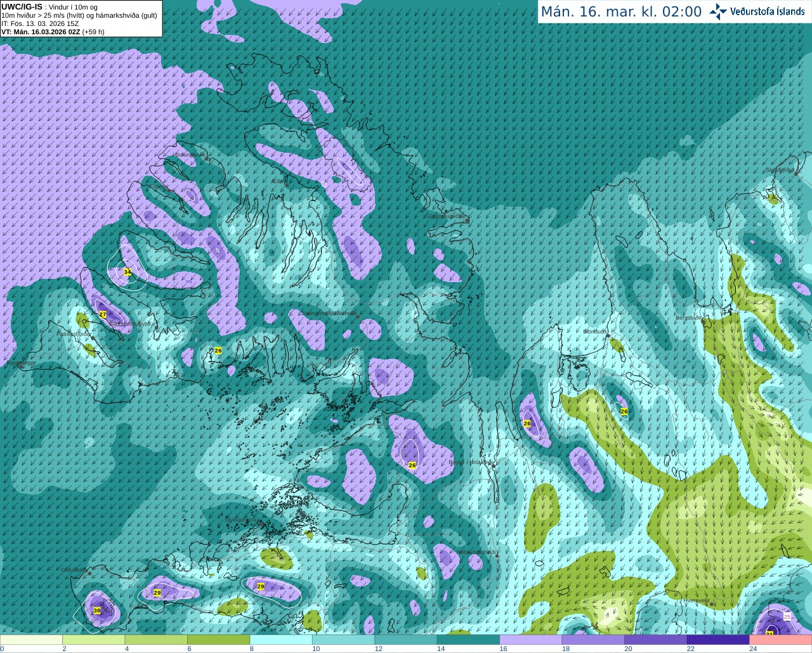The width and height of the screenshot is (812, 653).
Task: Pick the dark indigo 22–24 legend swatch
Action: 718,640
